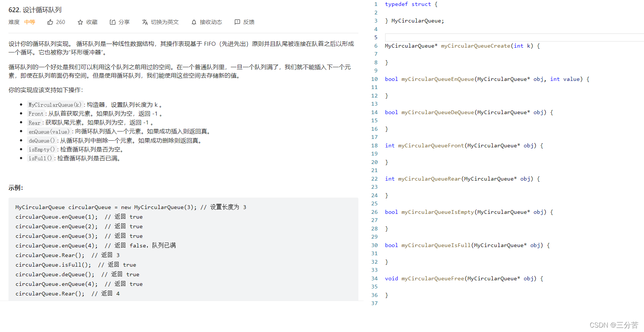Click line number 37 in editor gutter
Viewport: 644px width, 332px height.
pos(375,303)
